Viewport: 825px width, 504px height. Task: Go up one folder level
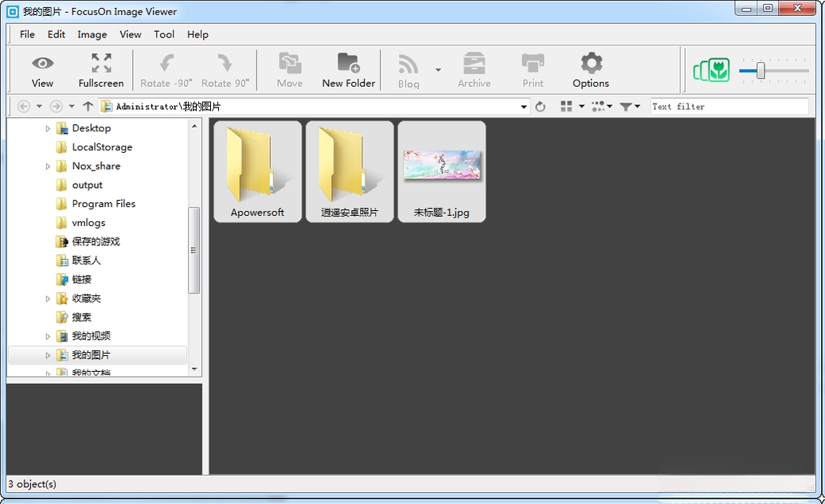(88, 106)
